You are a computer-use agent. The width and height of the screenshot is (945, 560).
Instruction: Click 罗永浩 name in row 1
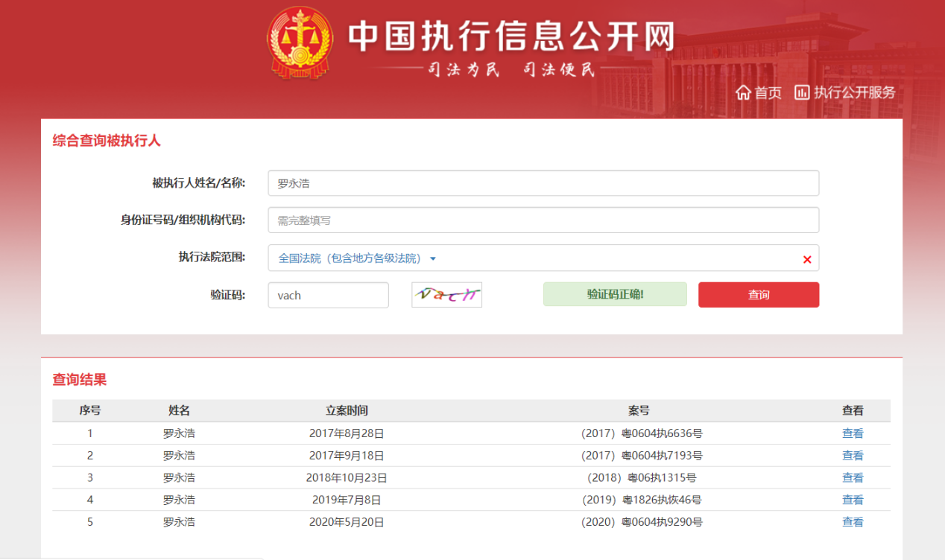tap(179, 433)
